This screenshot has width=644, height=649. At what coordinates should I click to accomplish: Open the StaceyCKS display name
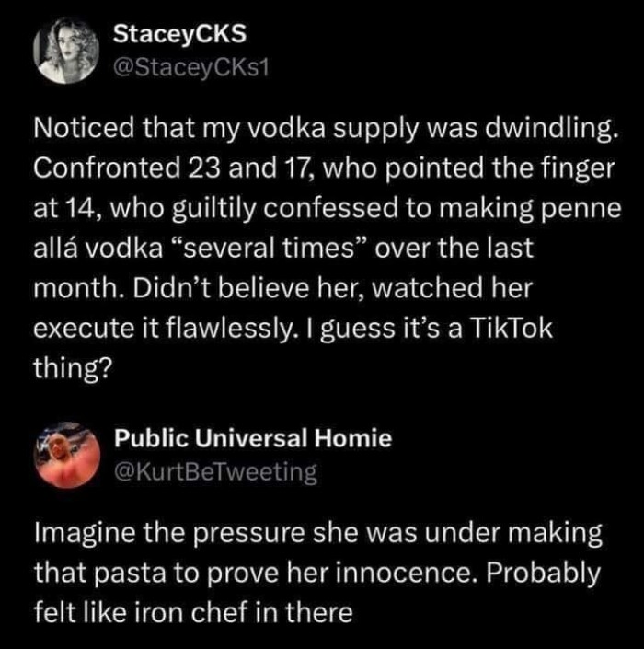click(x=180, y=34)
